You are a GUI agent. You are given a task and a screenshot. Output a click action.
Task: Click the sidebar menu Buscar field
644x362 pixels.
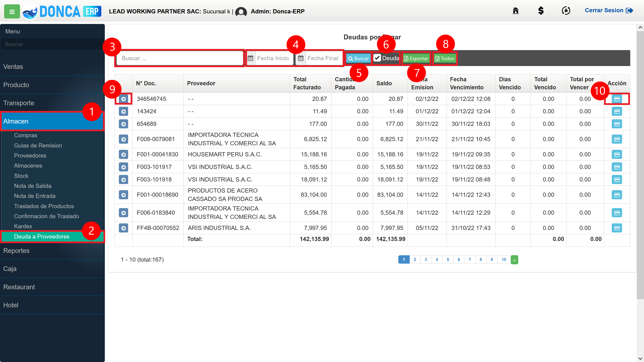pyautogui.click(x=52, y=44)
